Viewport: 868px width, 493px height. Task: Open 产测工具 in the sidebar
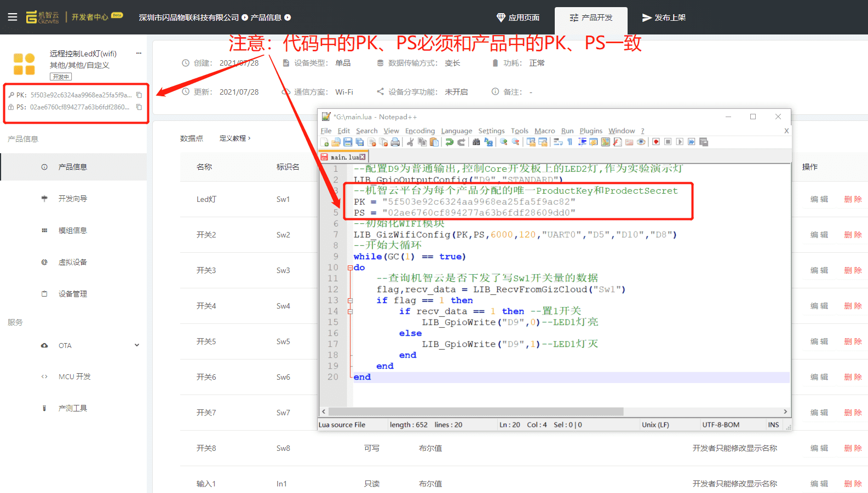coord(73,408)
